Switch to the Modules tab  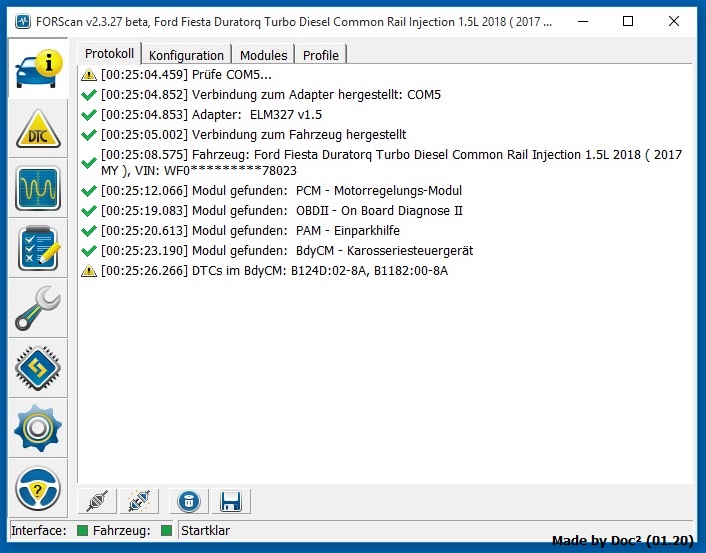click(x=263, y=55)
